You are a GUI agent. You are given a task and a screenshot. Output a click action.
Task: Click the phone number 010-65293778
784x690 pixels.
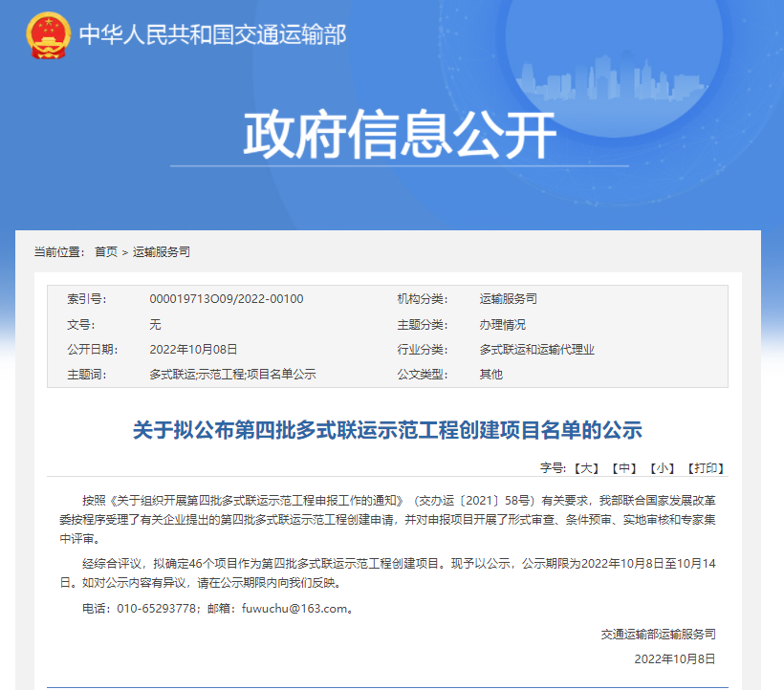tap(157, 609)
